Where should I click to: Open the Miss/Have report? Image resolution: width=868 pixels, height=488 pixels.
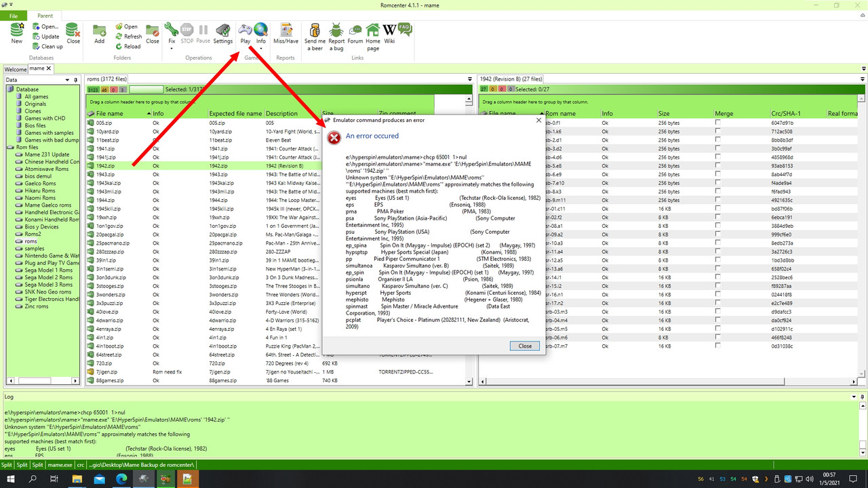(285, 33)
